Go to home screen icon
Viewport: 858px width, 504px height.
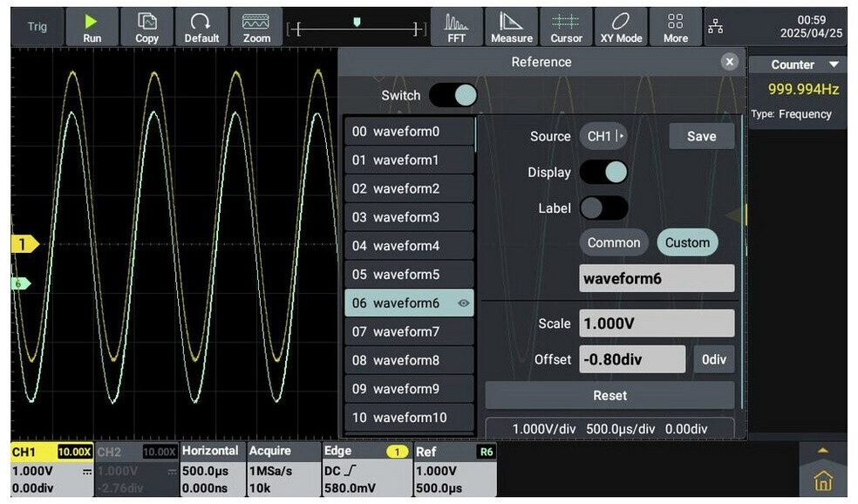822,480
